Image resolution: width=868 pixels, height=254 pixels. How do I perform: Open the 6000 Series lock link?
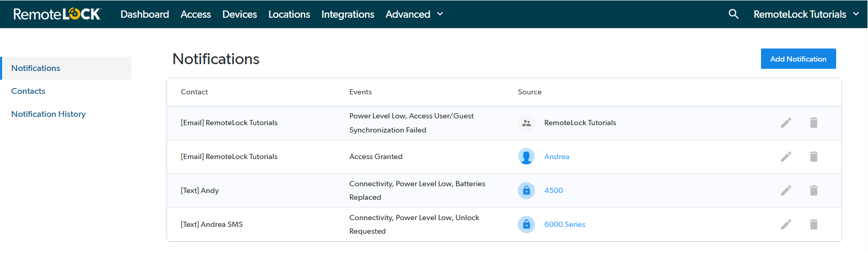click(x=565, y=224)
